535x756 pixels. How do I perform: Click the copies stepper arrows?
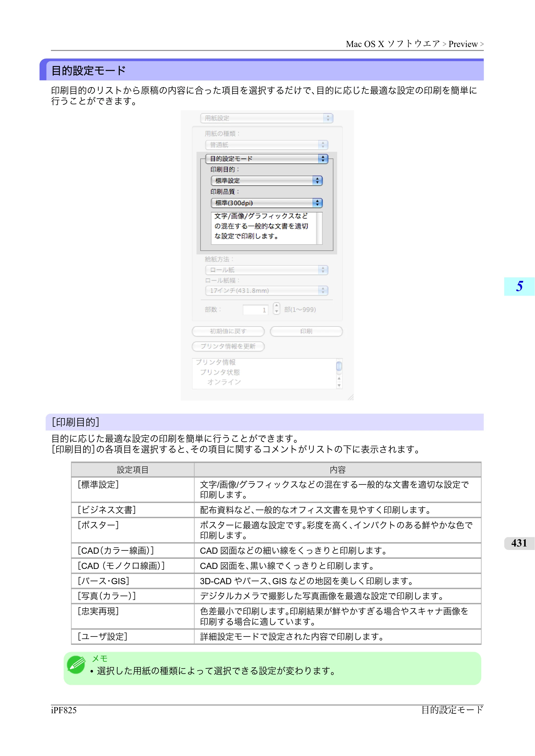click(276, 309)
